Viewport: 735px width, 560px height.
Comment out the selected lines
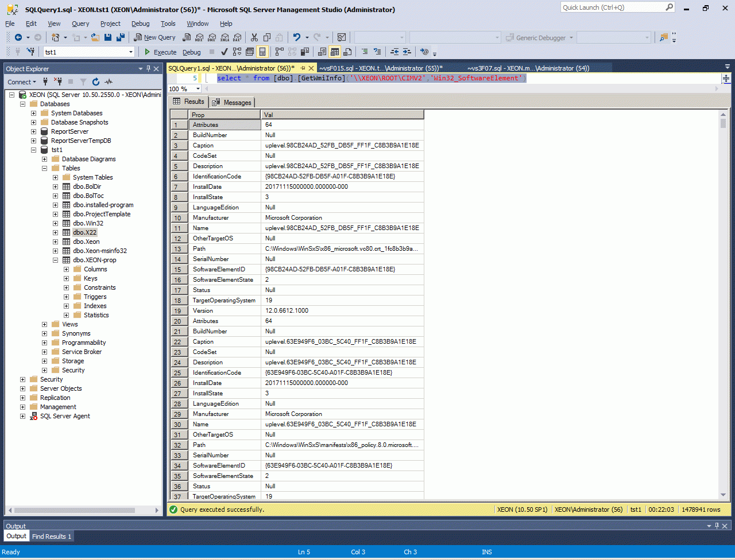tap(365, 52)
